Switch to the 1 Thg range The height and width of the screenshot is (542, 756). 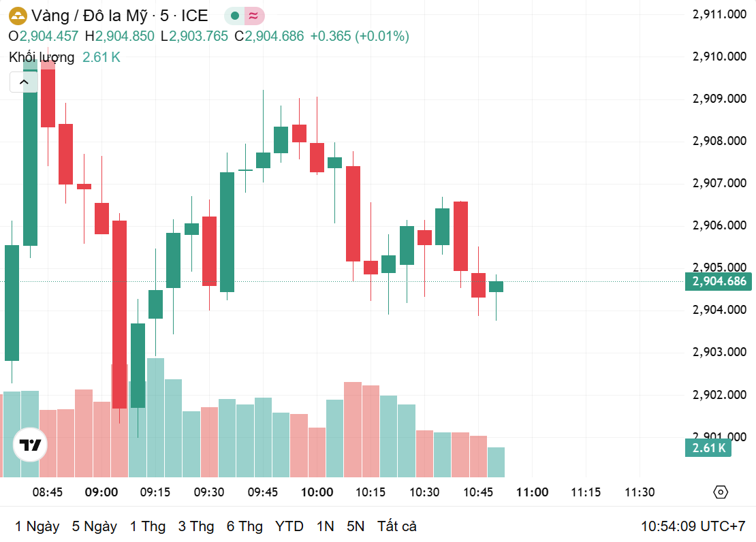(148, 526)
